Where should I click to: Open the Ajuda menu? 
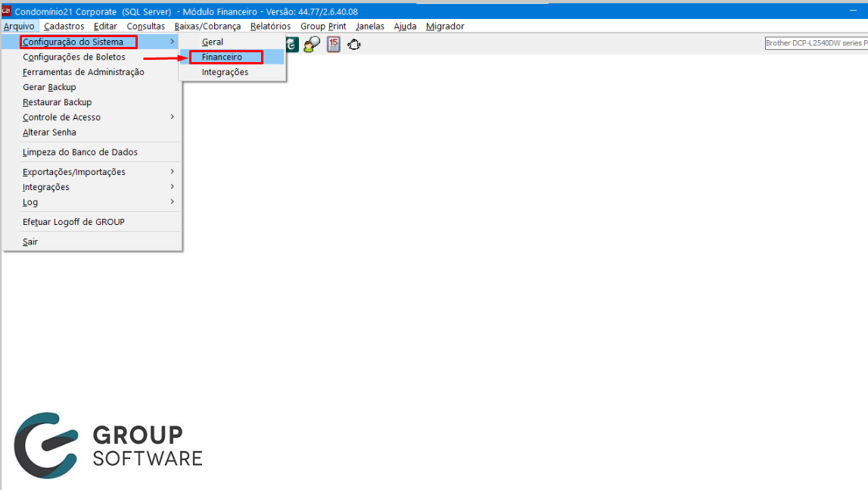tap(405, 26)
